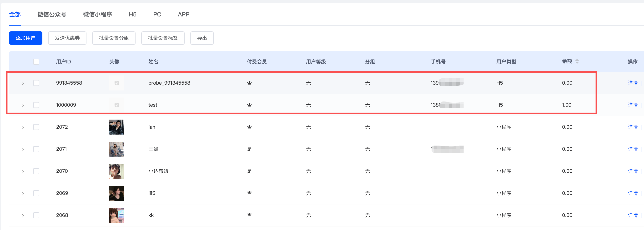
Task: Expand the row for user ID 1000009
Action: click(x=23, y=105)
